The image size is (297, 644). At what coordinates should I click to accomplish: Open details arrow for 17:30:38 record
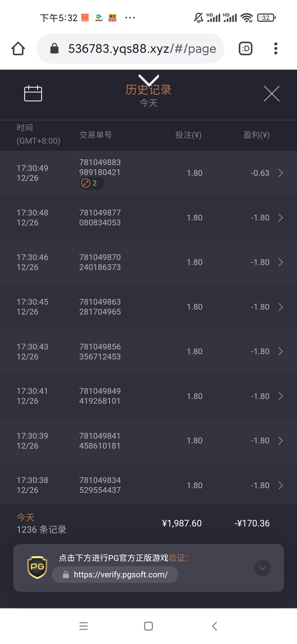tap(280, 485)
